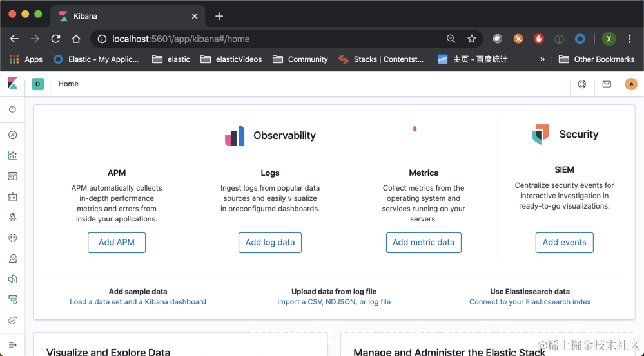Open Import a CSV, NDJSON, or log file
The image size is (644, 356).
point(334,302)
